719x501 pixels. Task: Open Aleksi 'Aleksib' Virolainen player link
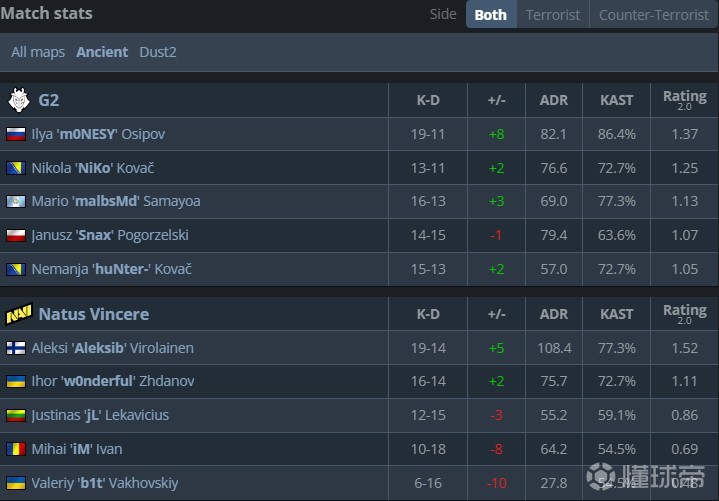point(112,348)
